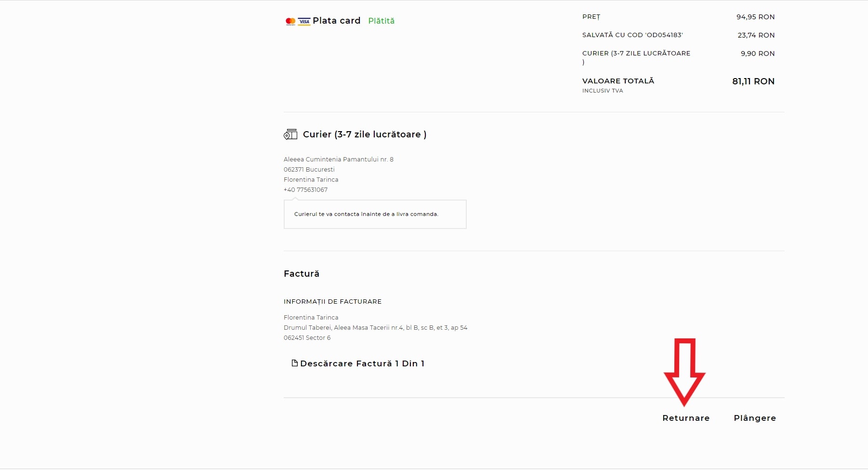Open the Returnare link
868x470 pixels.
click(686, 418)
